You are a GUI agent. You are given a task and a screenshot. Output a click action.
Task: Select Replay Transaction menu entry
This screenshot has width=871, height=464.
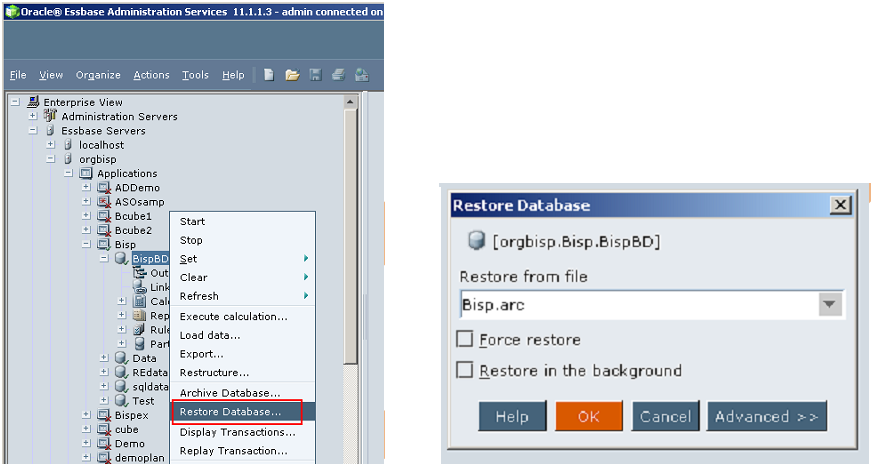click(243, 451)
